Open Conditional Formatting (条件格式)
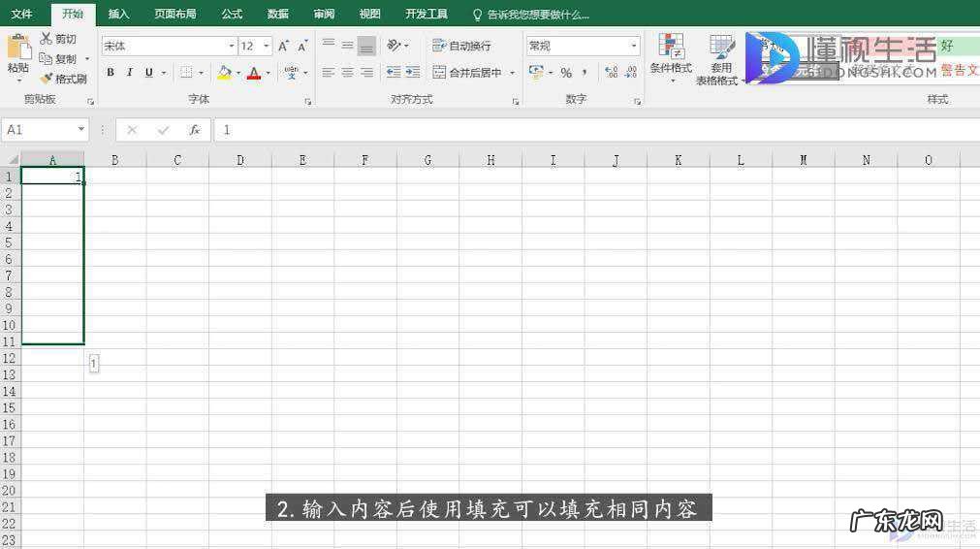980x549 pixels. point(671,59)
